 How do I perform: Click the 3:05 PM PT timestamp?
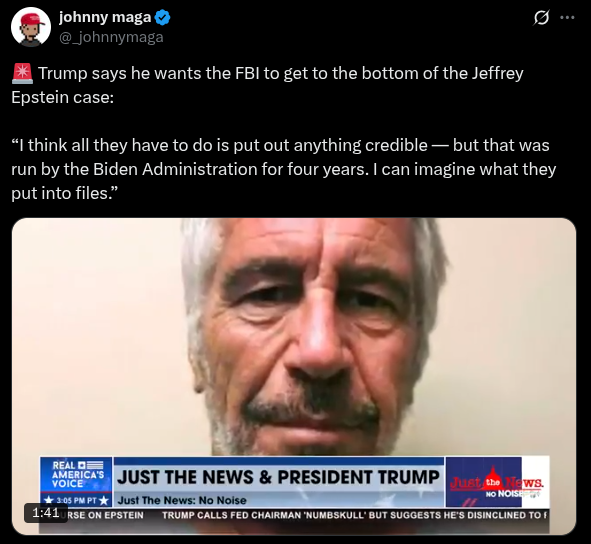[x=77, y=501]
